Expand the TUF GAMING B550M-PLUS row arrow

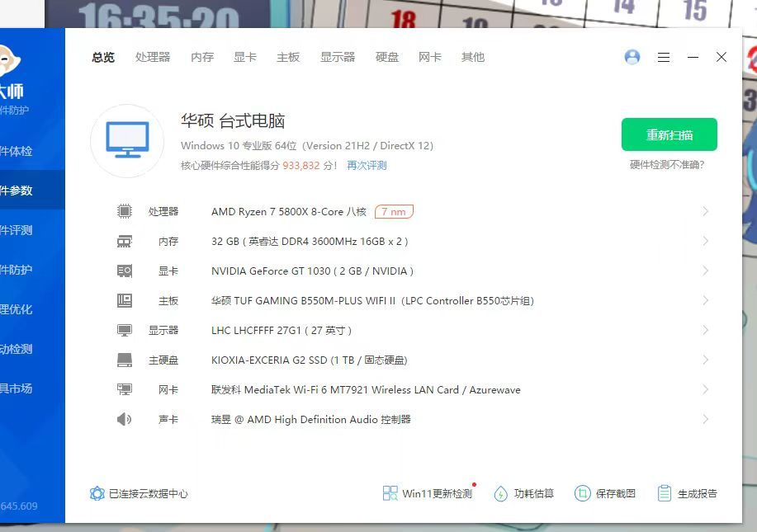tap(705, 300)
